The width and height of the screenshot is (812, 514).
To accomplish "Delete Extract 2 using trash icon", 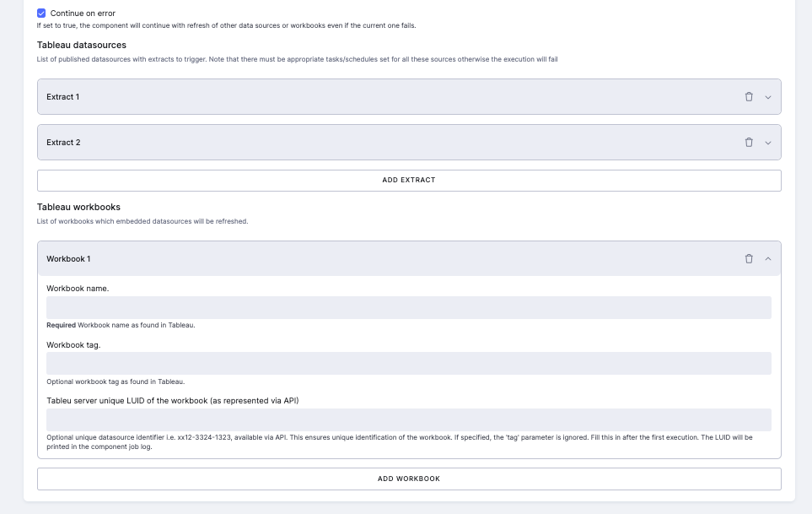I will coord(749,143).
